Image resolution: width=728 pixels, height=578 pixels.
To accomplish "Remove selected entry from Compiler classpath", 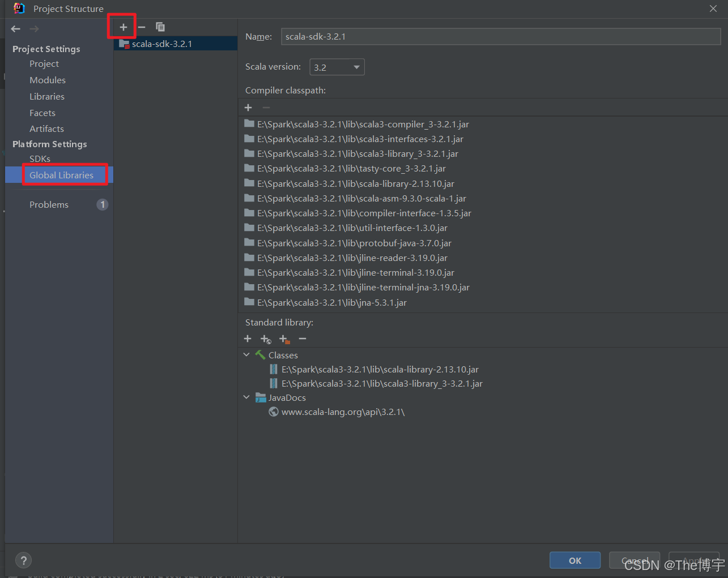I will pyautogui.click(x=266, y=108).
